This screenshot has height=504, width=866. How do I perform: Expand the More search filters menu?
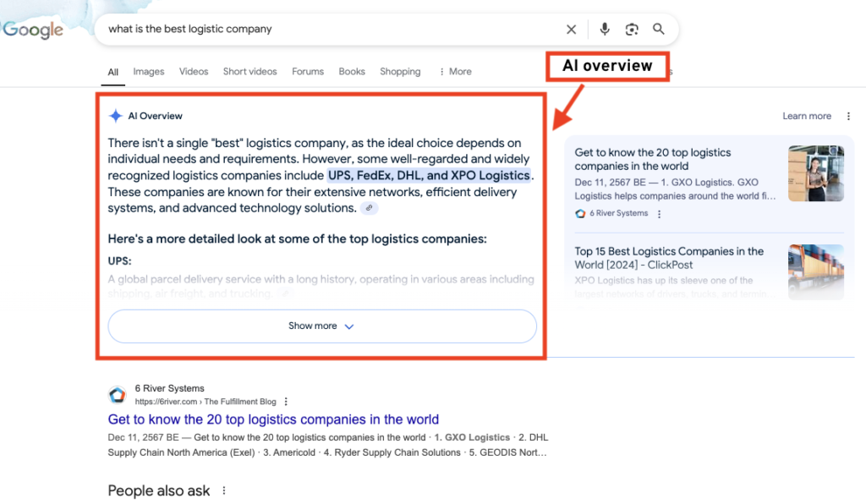[456, 72]
